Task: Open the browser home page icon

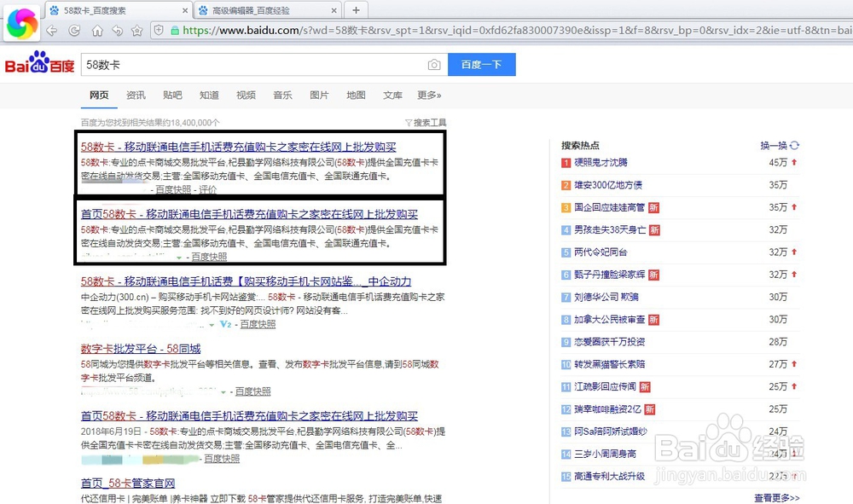Action: click(x=97, y=31)
